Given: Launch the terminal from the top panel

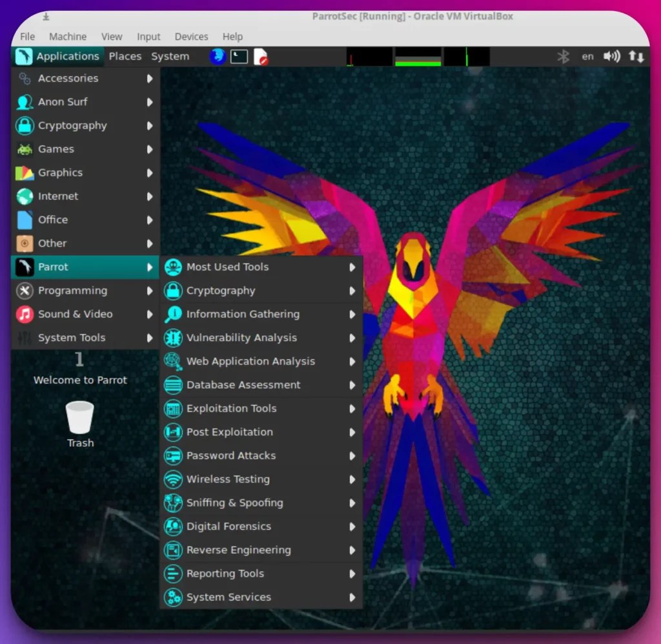Looking at the screenshot, I should [x=238, y=56].
